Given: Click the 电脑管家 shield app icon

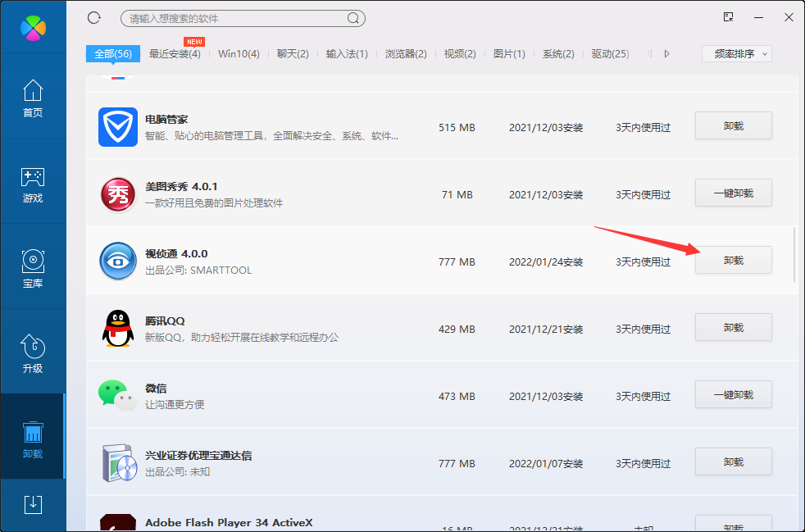Looking at the screenshot, I should point(118,127).
